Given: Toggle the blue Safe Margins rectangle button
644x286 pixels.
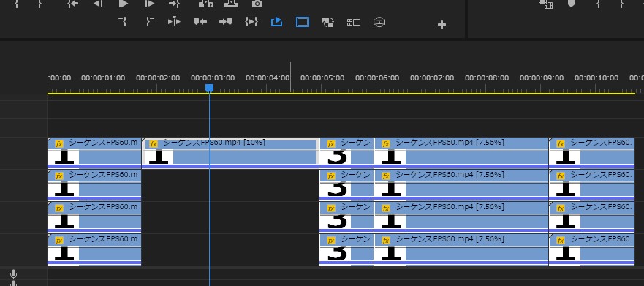Looking at the screenshot, I should click(303, 22).
